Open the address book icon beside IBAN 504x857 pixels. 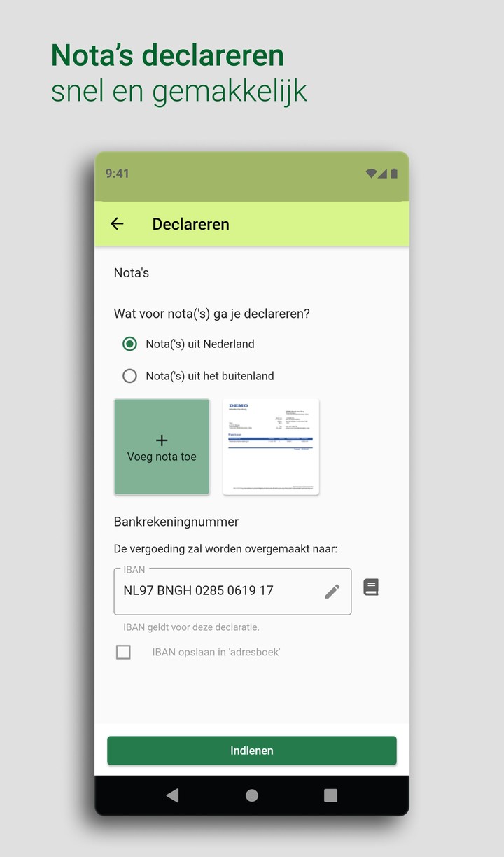click(371, 587)
